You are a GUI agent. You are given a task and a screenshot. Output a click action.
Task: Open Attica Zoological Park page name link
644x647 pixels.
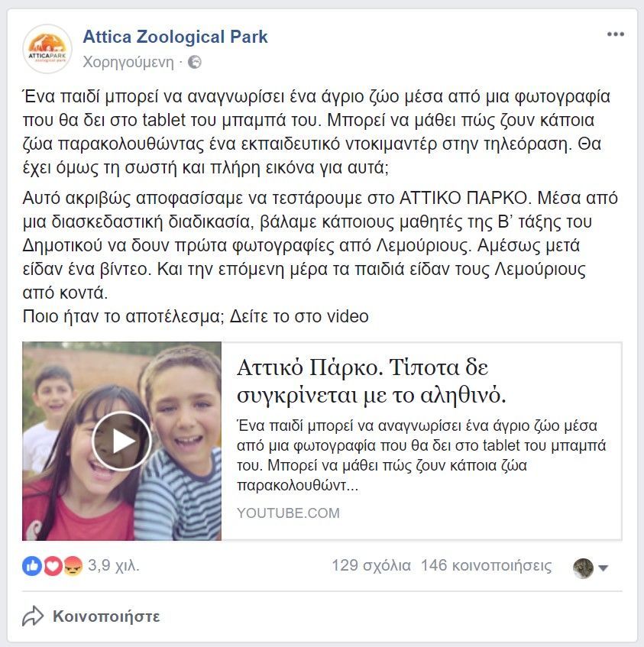pyautogui.click(x=176, y=37)
